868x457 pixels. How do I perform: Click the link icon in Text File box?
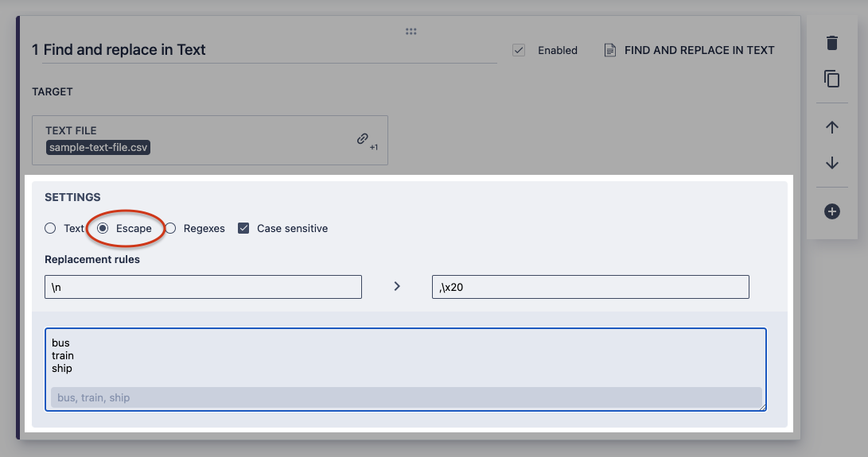click(363, 139)
